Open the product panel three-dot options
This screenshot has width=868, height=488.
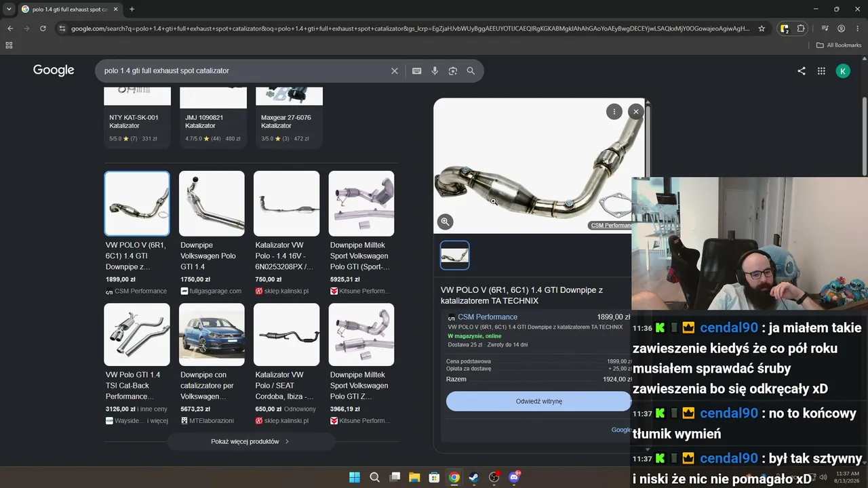(614, 112)
